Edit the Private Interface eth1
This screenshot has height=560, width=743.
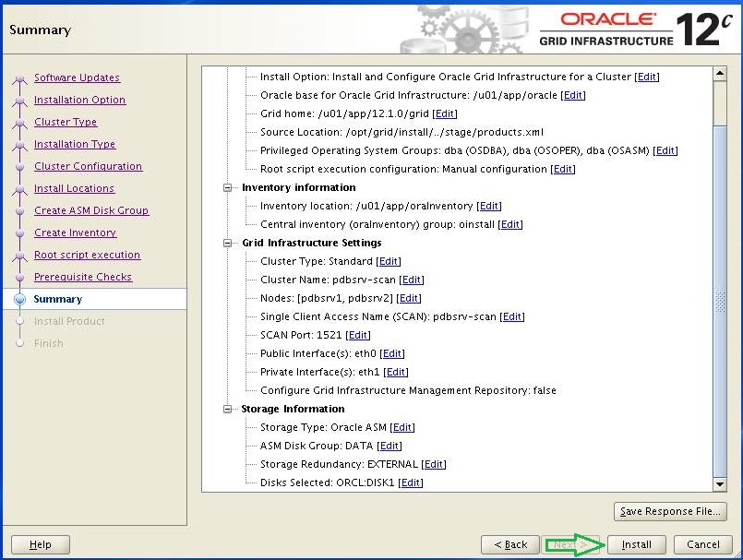click(396, 373)
